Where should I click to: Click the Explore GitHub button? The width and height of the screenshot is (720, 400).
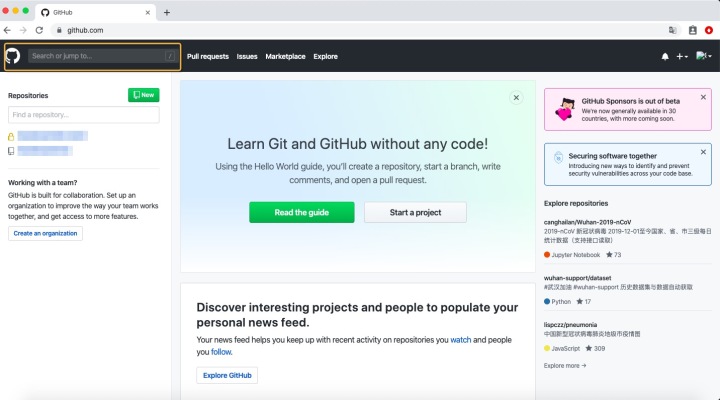(227, 375)
